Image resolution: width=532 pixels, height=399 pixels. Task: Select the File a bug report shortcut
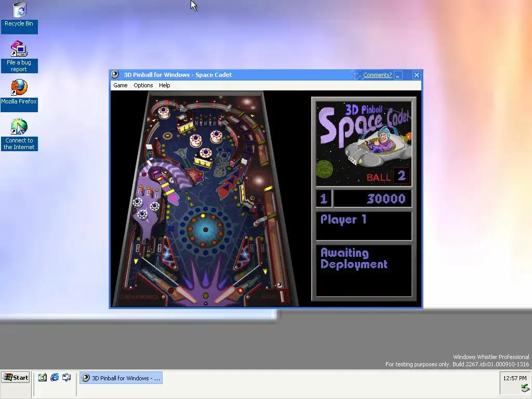19,56
